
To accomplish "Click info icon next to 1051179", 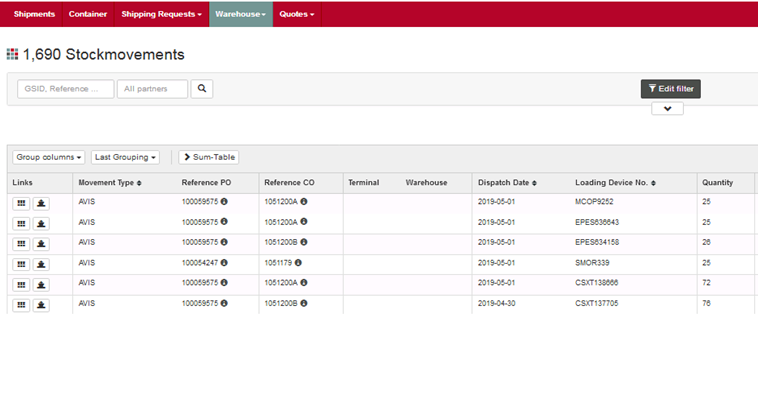I will coord(298,263).
